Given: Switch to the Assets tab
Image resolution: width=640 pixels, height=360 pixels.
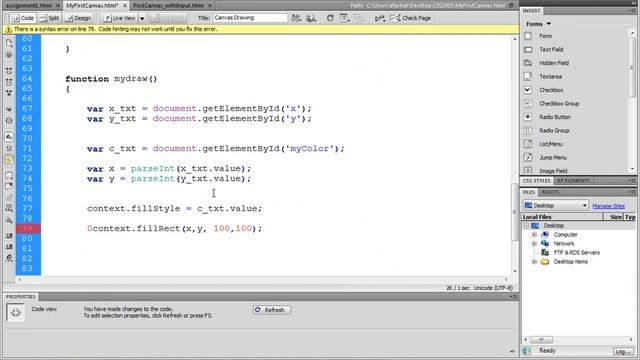Looking at the screenshot, I should point(550,192).
